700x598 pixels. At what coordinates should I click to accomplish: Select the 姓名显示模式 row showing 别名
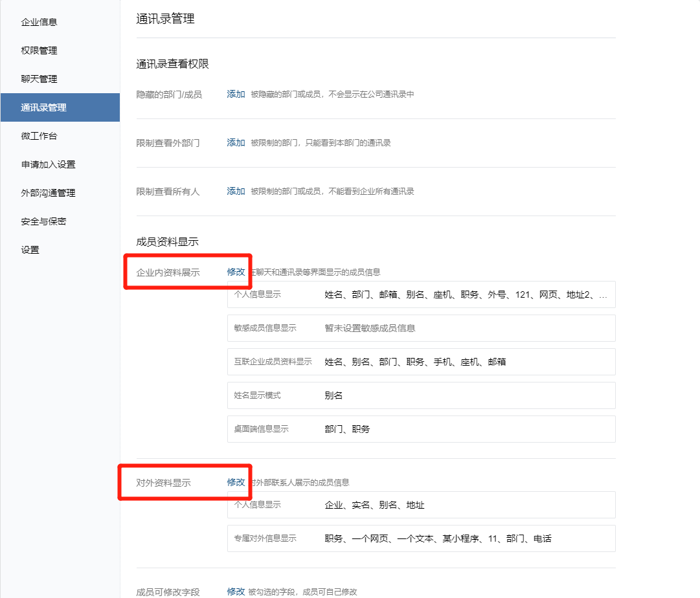click(421, 395)
